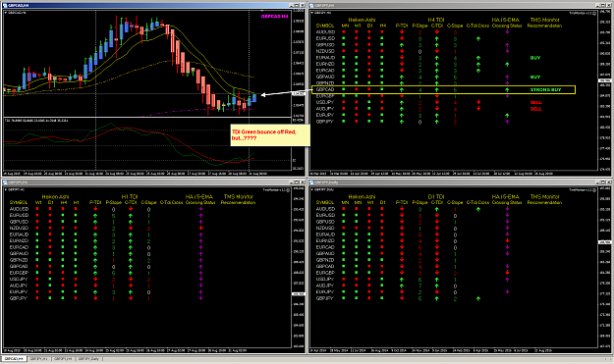
Task: Close the GBPJPY,H4 dashboard window
Action: pyautogui.click(x=609, y=5)
